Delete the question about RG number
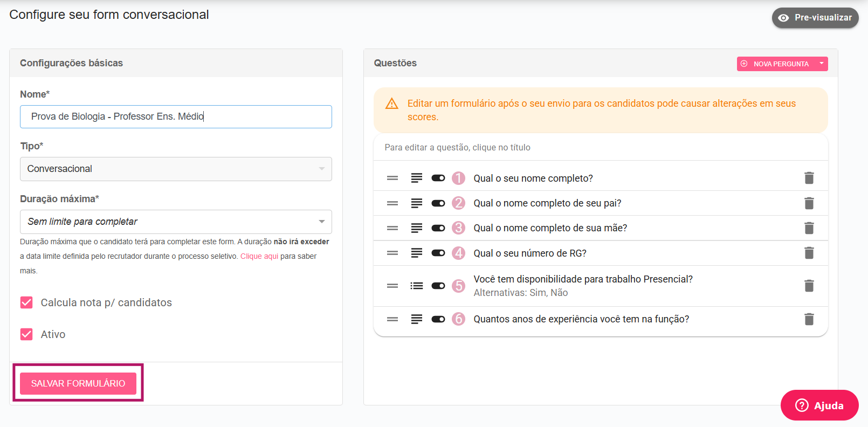Image resolution: width=868 pixels, height=427 pixels. coord(809,253)
